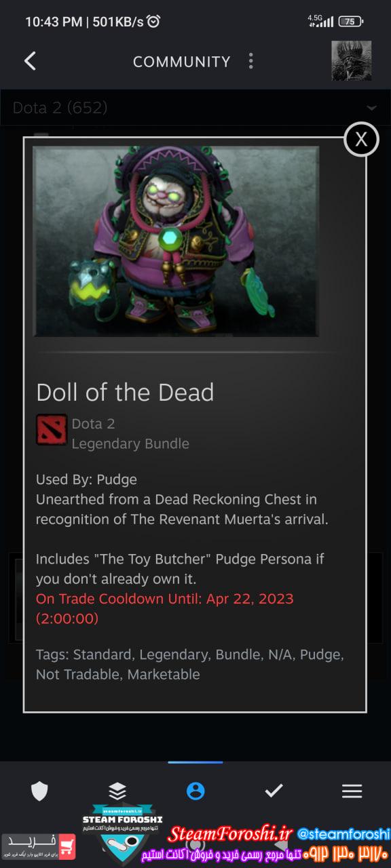This screenshot has height=868, width=391.
Task: Open the checkmark confirmations tab
Action: [x=274, y=791]
